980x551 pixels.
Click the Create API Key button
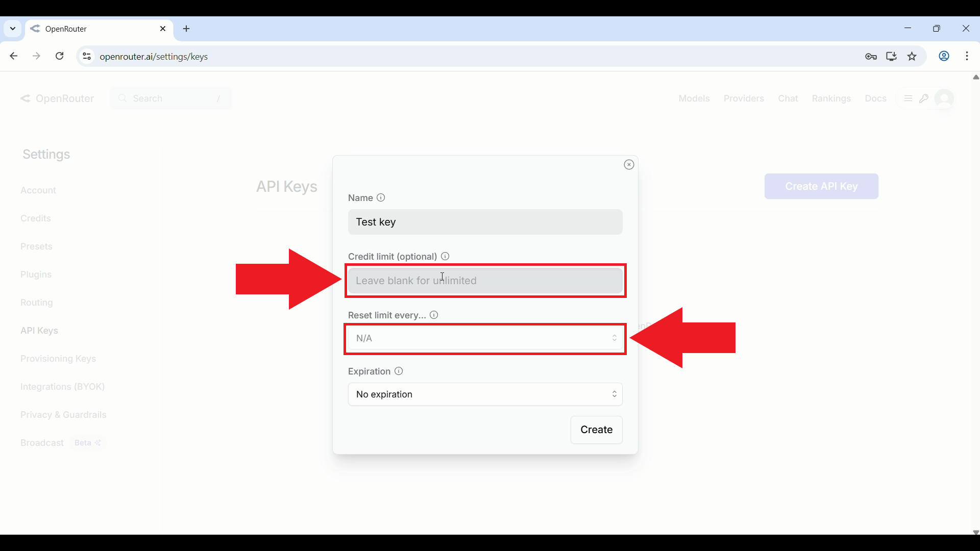(821, 186)
